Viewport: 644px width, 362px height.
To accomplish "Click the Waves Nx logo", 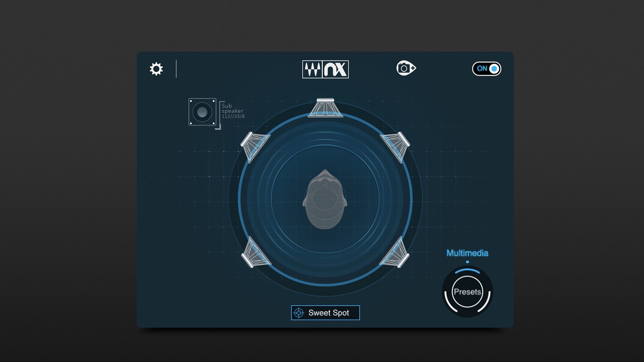I will [325, 69].
